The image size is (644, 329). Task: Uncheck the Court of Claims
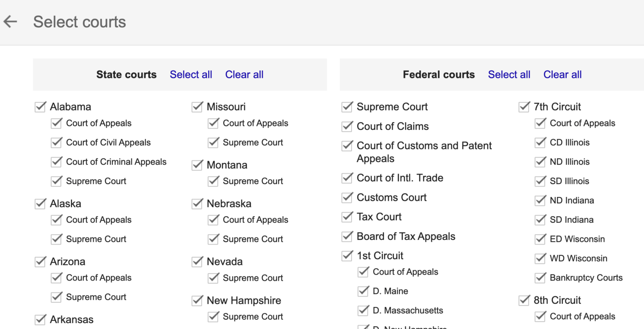pos(347,126)
